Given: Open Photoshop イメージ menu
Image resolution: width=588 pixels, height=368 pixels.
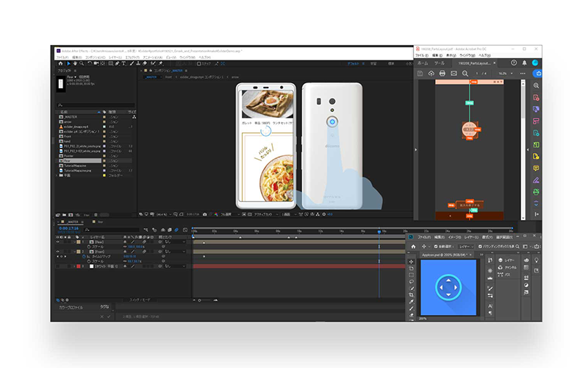Looking at the screenshot, I should (454, 237).
